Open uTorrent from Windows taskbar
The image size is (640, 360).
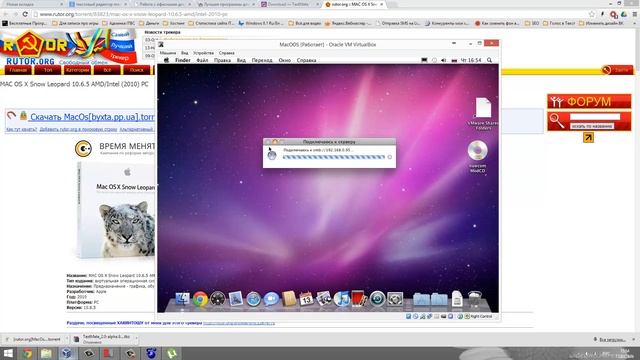(x=172, y=353)
